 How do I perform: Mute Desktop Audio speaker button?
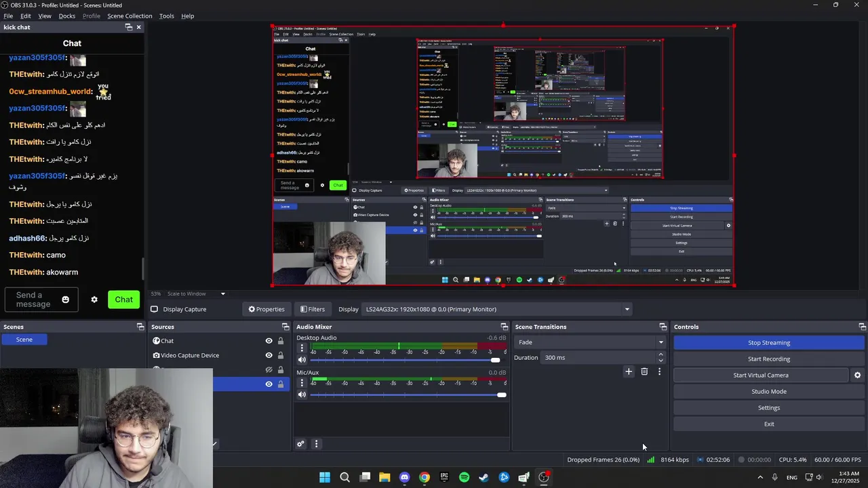coord(302,360)
